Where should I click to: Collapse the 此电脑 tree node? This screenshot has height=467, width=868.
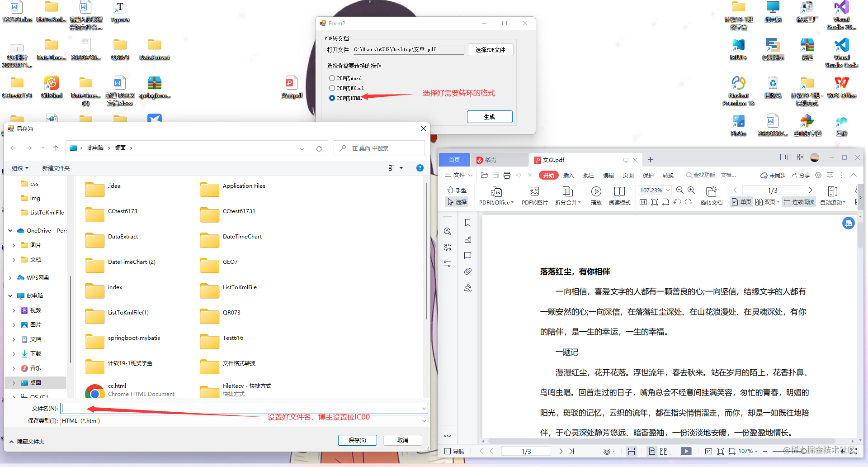(10, 296)
